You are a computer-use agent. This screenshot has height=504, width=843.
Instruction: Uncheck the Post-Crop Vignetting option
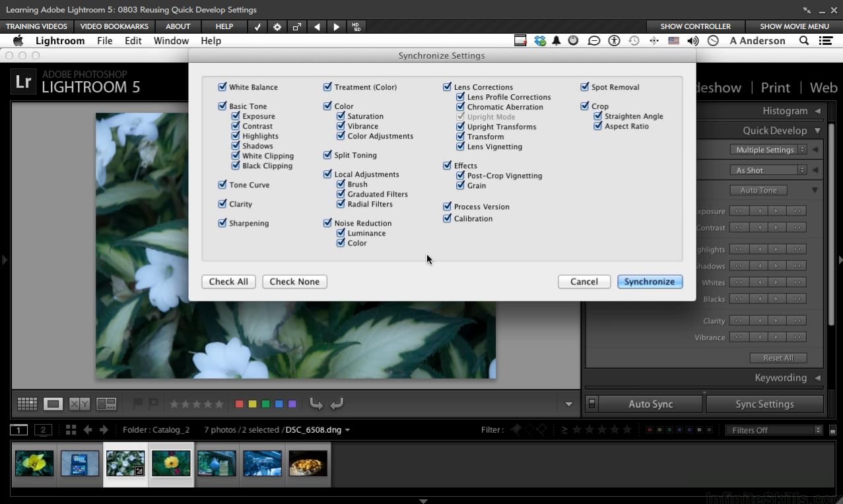tap(461, 176)
